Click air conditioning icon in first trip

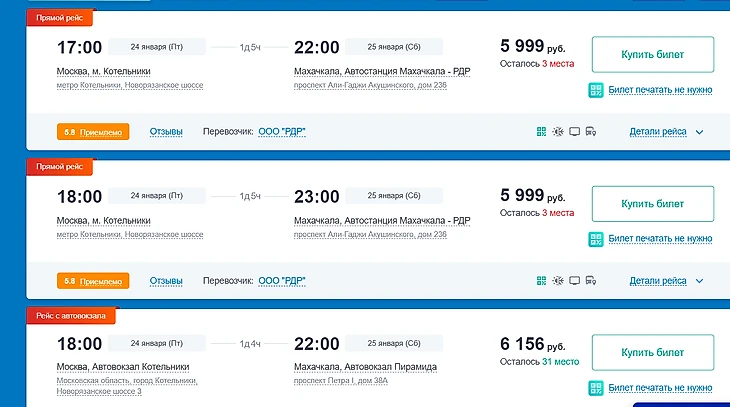tap(557, 131)
